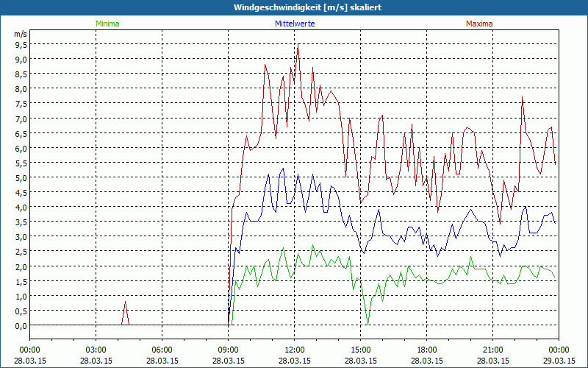The height and width of the screenshot is (368, 588).
Task: Click the 1,0 y-axis tick label
Action: pyautogui.click(x=21, y=296)
